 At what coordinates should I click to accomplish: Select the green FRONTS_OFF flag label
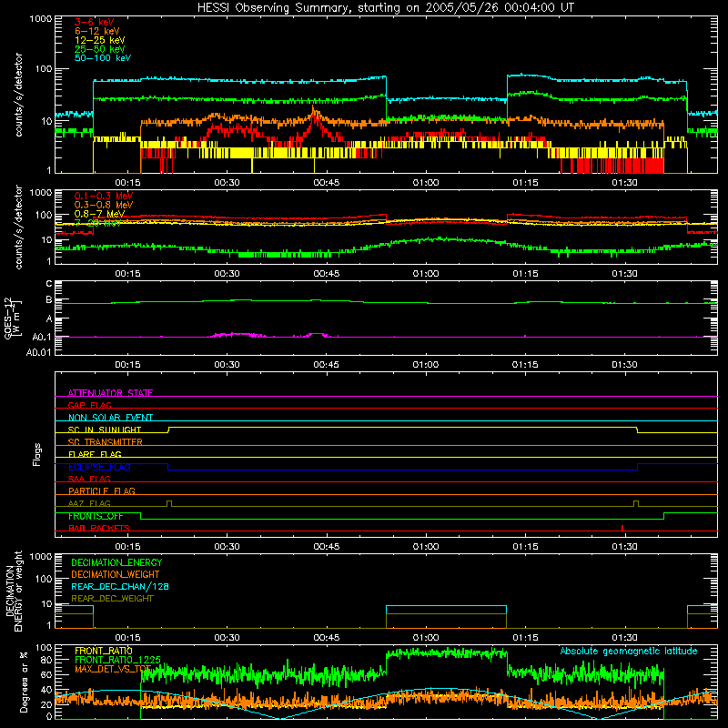96,516
